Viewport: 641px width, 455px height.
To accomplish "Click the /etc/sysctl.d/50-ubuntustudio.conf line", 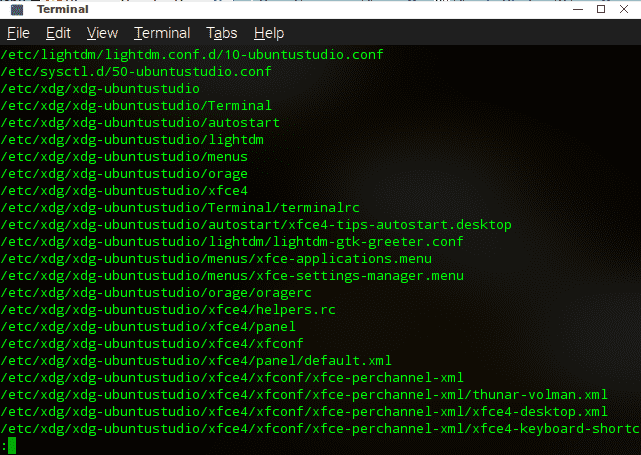I will tap(137, 71).
